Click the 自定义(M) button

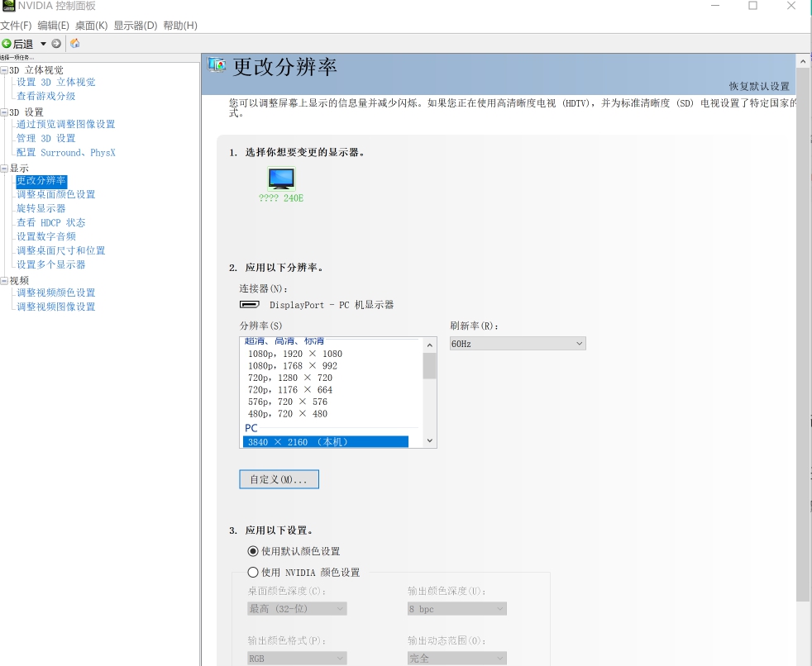279,478
